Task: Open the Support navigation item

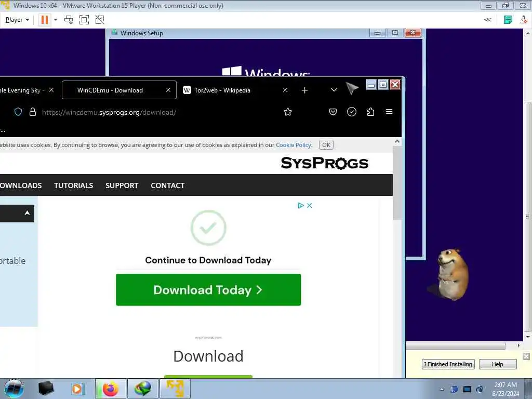Action: 122,185
